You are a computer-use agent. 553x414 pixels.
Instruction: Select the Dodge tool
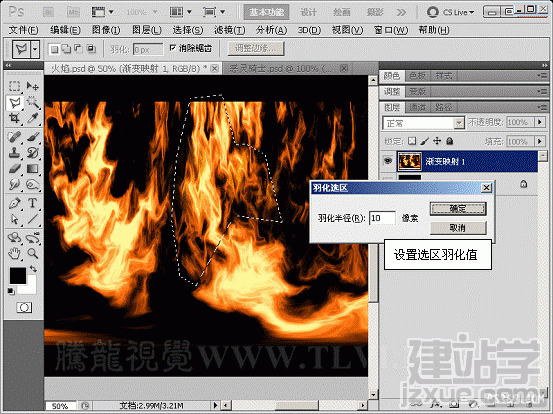[x=32, y=184]
